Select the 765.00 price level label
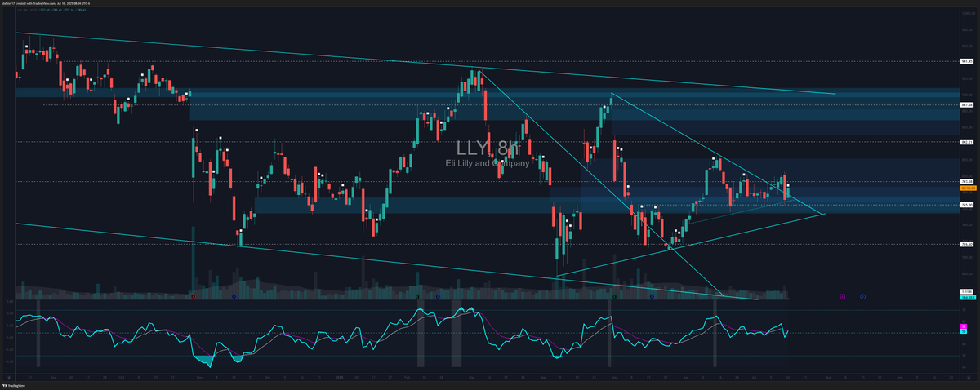980x390 pixels. pos(967,205)
